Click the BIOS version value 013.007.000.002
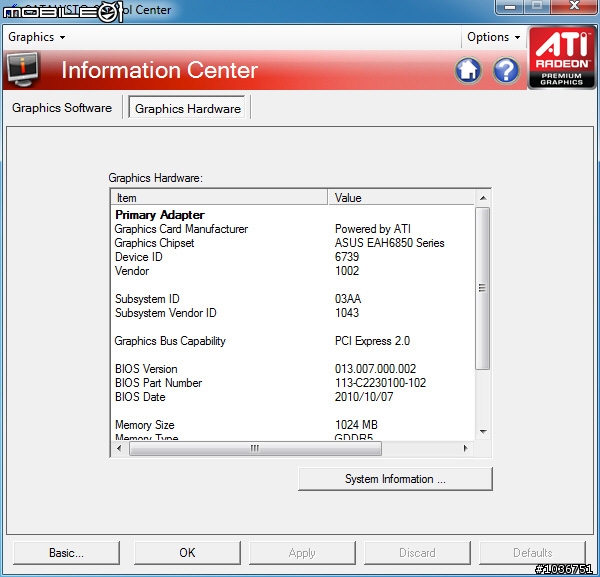 click(x=375, y=369)
